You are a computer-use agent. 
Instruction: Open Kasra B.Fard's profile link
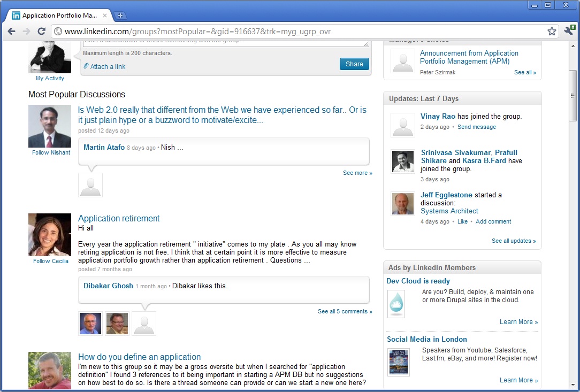pyautogui.click(x=484, y=160)
